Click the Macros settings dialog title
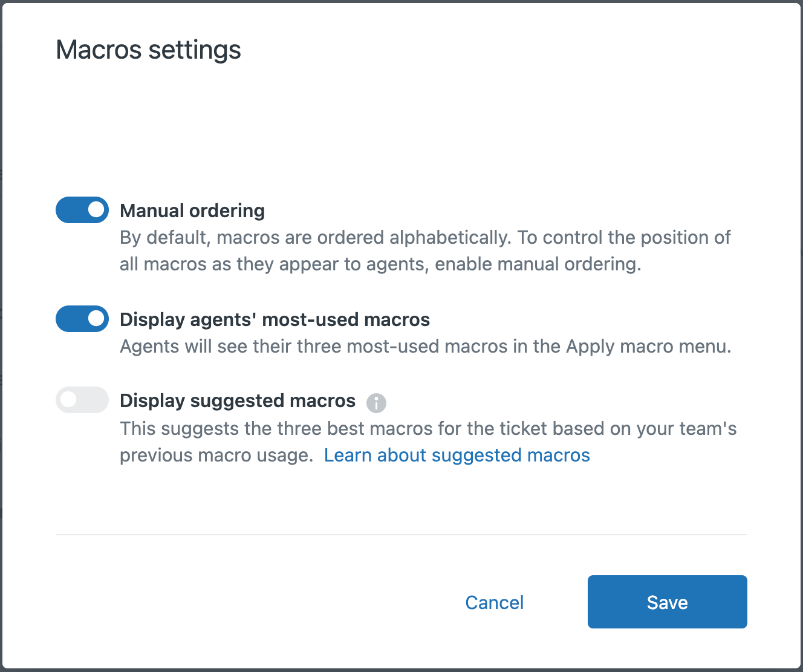 pyautogui.click(x=148, y=50)
